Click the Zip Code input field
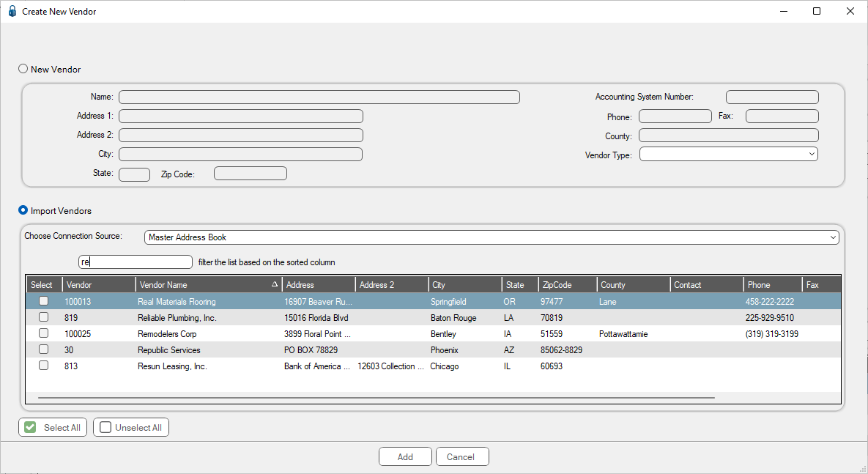Image resolution: width=868 pixels, height=474 pixels. (x=251, y=174)
